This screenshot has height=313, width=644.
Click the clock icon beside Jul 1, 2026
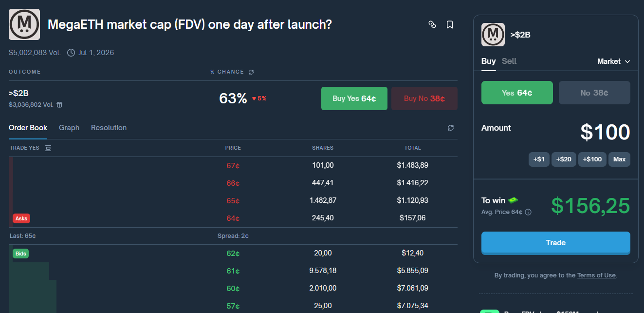coord(72,52)
